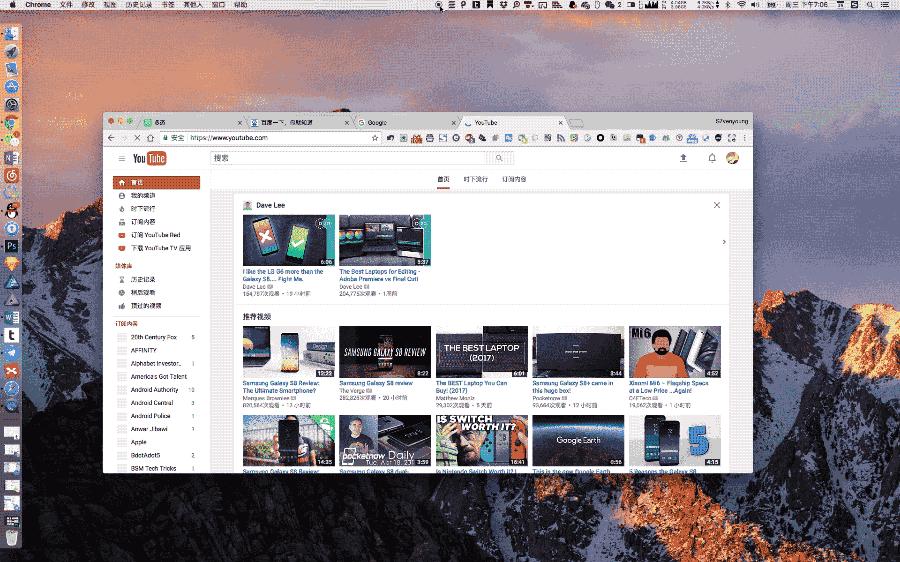Open Sketch diamond icon in Dock
Viewport: 900px width, 562px height.
click(11, 264)
